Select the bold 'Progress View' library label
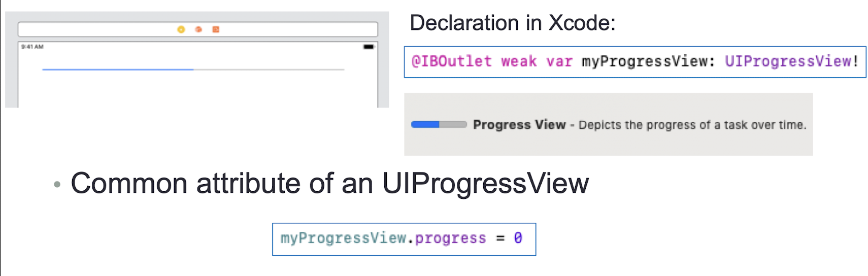The height and width of the screenshot is (276, 868). click(x=519, y=124)
